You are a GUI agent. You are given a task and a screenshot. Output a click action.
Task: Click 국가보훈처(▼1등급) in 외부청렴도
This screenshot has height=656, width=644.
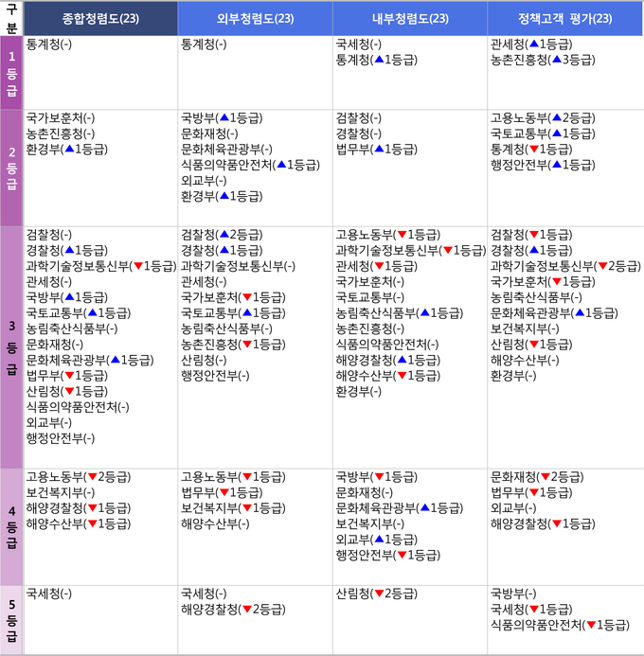pyautogui.click(x=233, y=297)
